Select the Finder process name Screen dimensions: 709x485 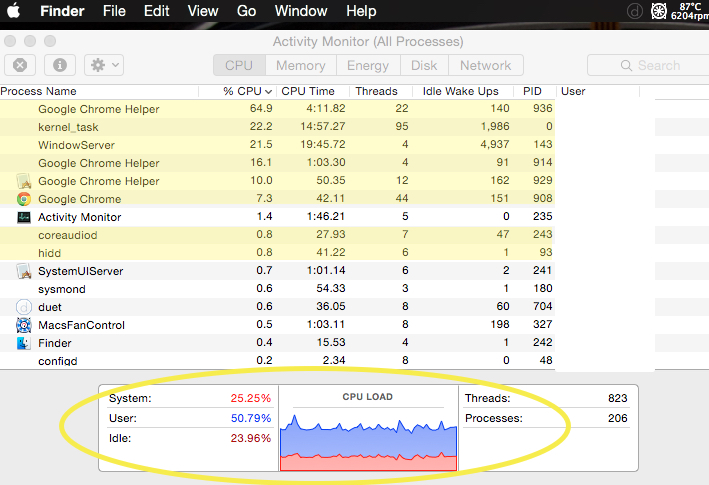(55, 344)
